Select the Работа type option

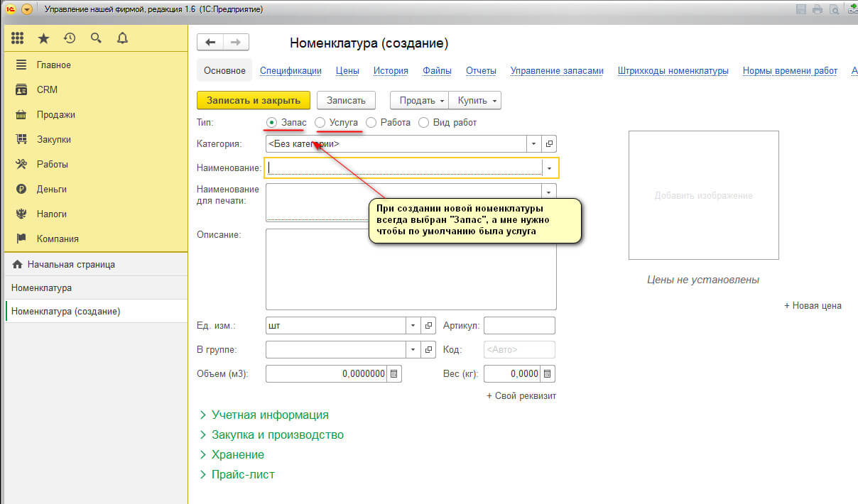click(371, 122)
